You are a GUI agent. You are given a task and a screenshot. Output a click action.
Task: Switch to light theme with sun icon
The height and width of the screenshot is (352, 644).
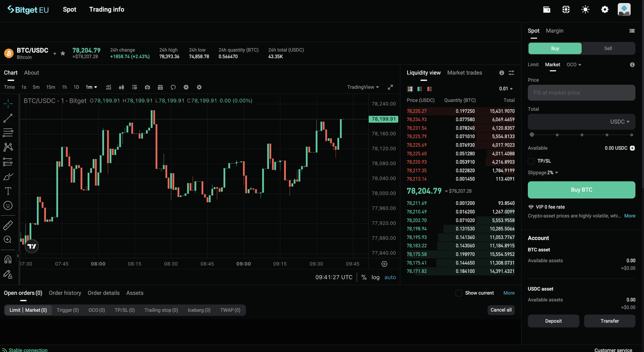[x=585, y=10]
